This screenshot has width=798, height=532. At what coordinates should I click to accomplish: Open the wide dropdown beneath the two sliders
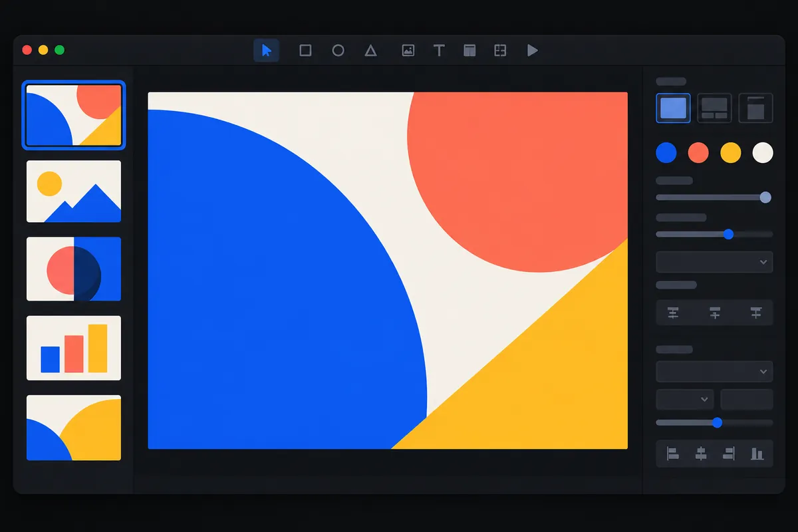(714, 262)
